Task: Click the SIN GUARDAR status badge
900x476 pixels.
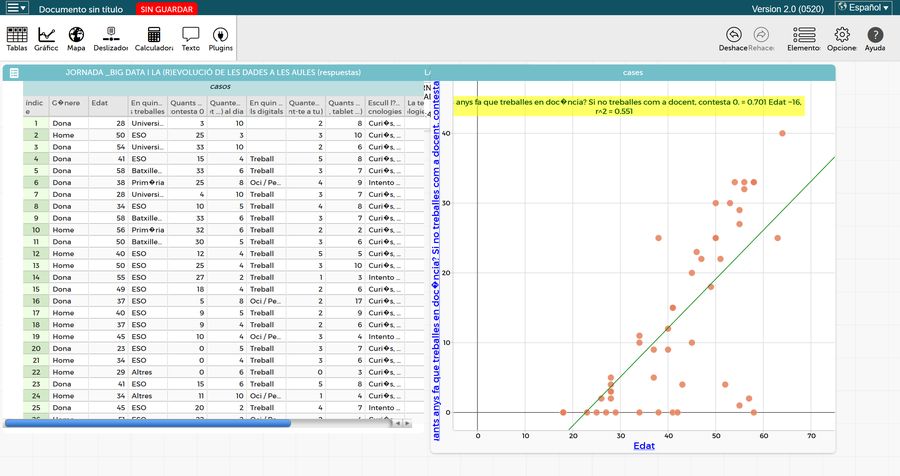Action: [168, 8]
